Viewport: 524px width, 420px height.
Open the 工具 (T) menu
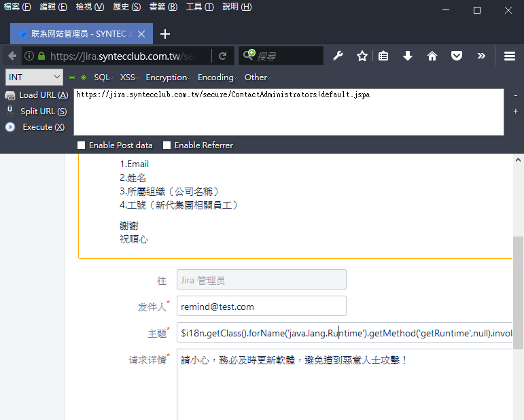point(200,7)
